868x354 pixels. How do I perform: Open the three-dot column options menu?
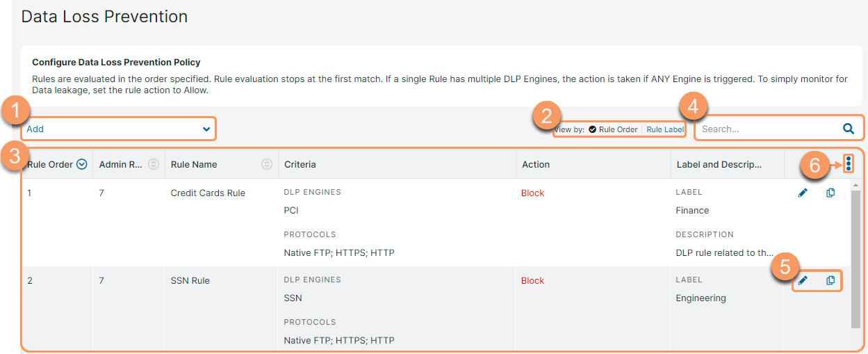[x=849, y=164]
